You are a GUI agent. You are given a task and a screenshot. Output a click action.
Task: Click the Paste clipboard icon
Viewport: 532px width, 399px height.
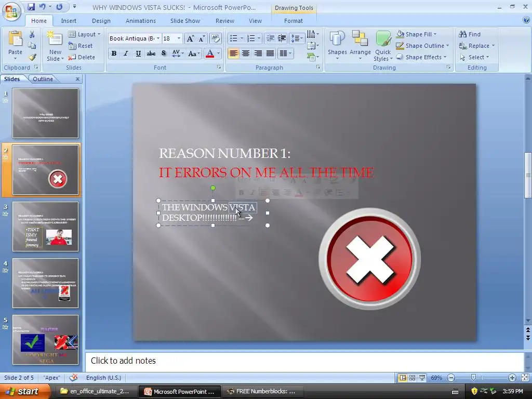[15, 39]
